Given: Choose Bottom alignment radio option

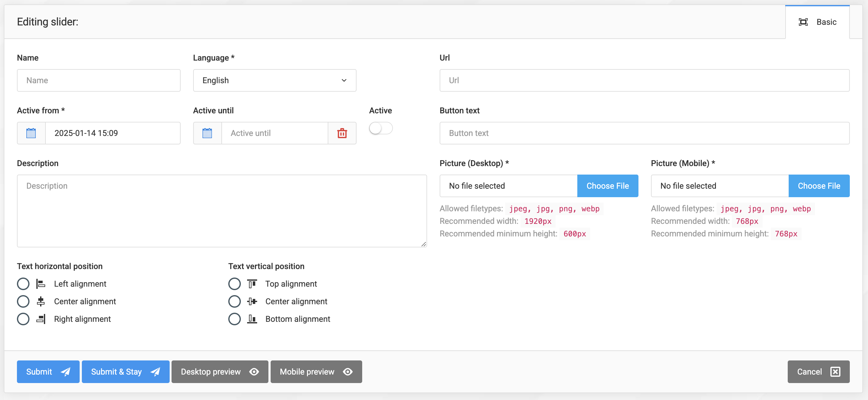Looking at the screenshot, I should tap(234, 319).
